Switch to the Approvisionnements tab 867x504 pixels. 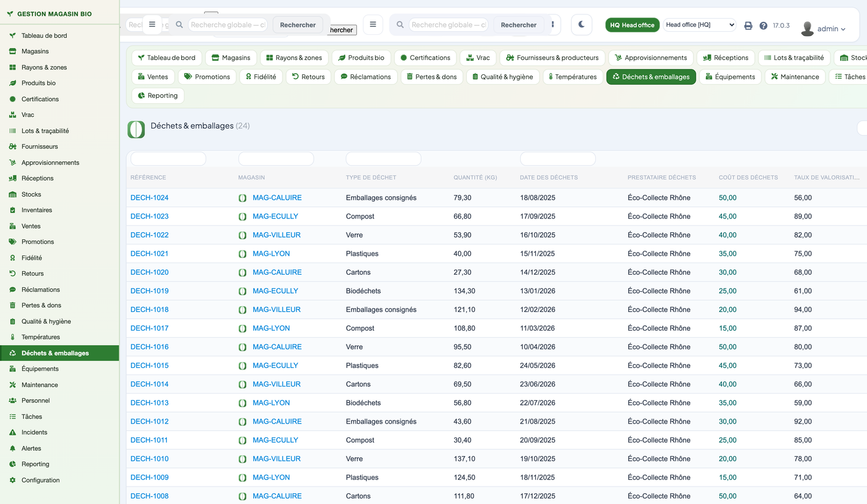650,58
